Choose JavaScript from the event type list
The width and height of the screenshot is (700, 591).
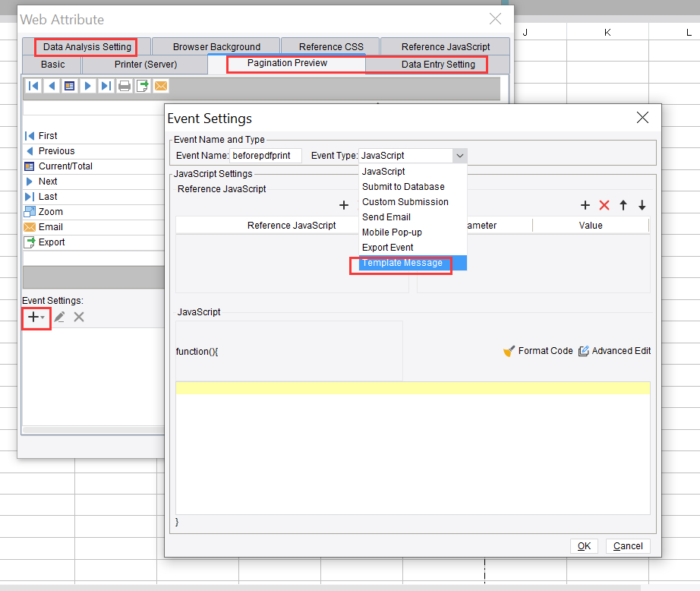(413, 172)
